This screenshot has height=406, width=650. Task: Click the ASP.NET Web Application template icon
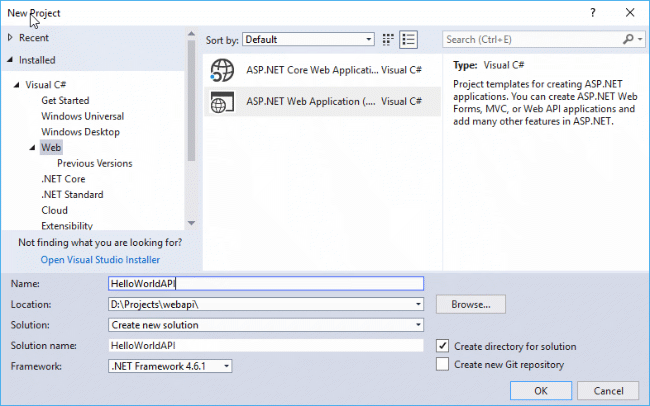(x=223, y=101)
